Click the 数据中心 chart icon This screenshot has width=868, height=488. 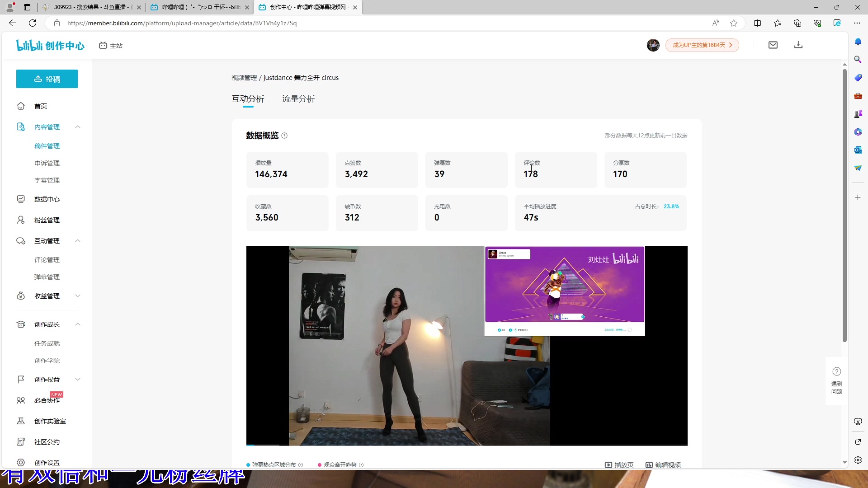coord(21,199)
